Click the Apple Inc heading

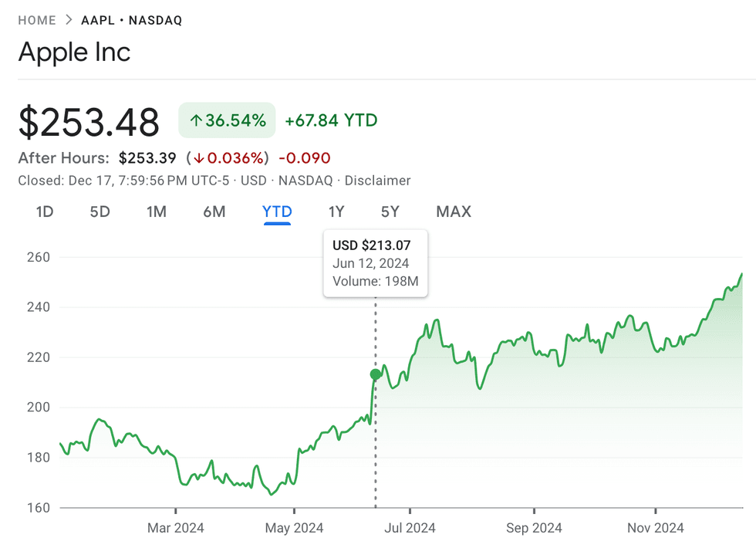coord(74,52)
